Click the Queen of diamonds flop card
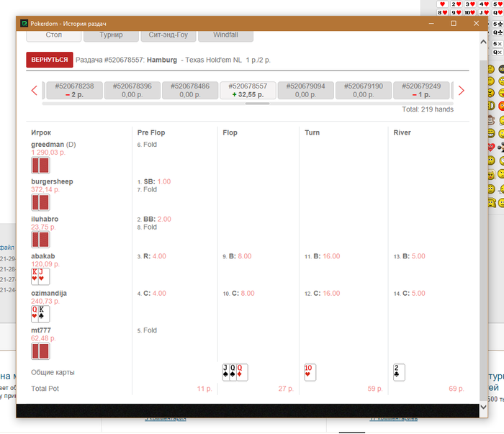504x434 pixels. [x=242, y=372]
